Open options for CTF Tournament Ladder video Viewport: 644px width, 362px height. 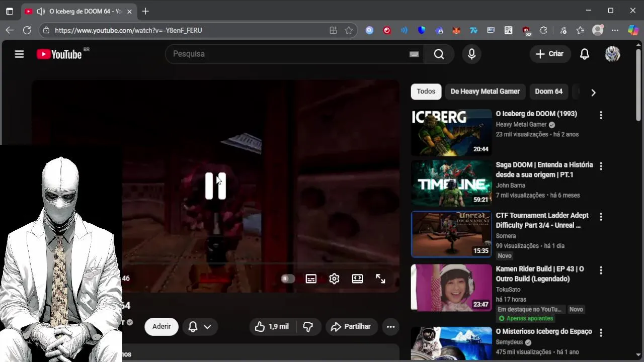point(601,217)
